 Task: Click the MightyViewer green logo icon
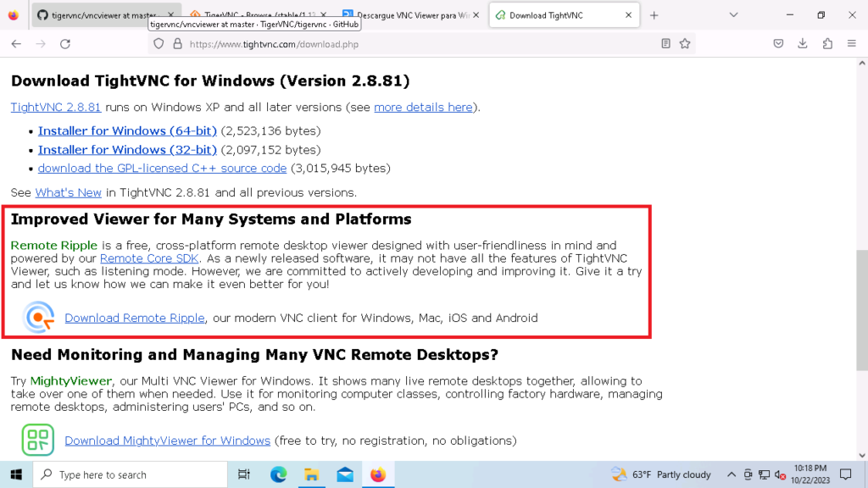click(x=37, y=440)
